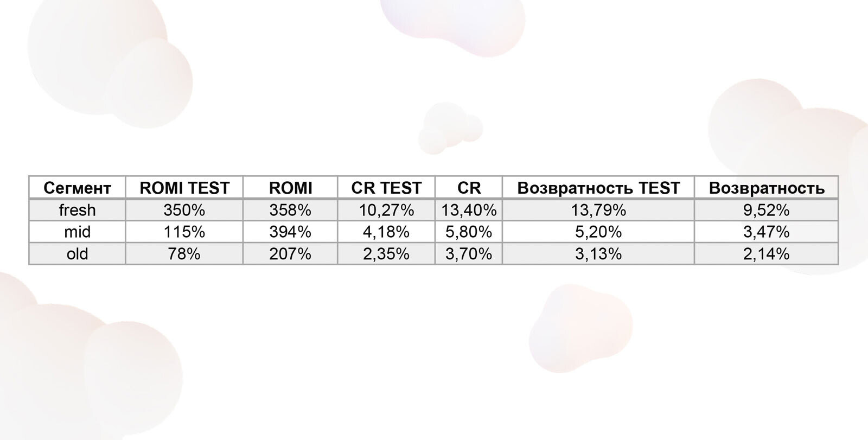Select the 2,14% Возвратность cell
Screen dimensions: 868x440
click(x=767, y=253)
